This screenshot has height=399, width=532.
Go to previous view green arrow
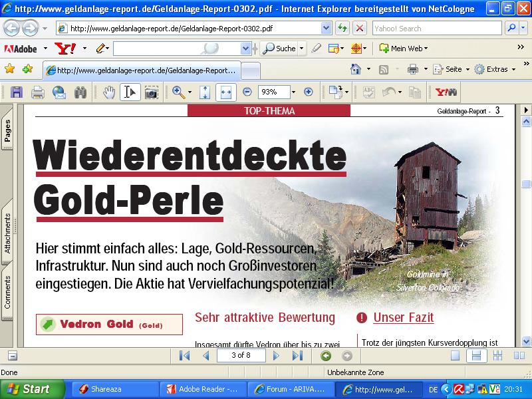(x=326, y=356)
